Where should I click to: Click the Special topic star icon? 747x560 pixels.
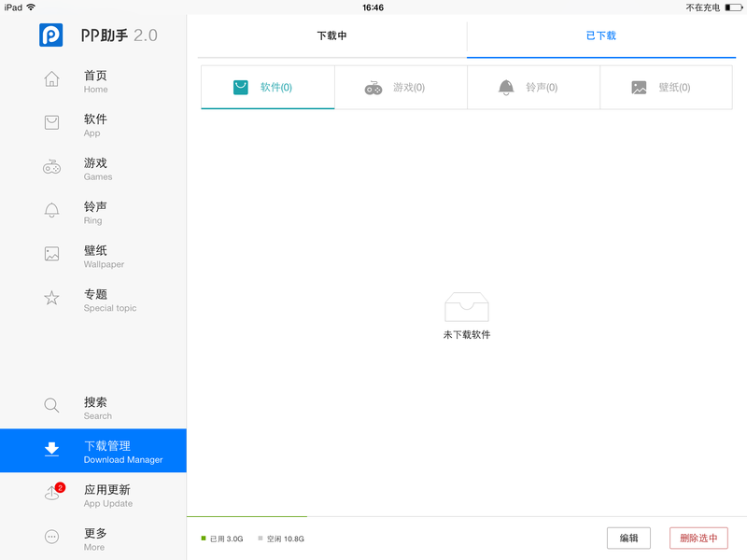[x=51, y=298]
